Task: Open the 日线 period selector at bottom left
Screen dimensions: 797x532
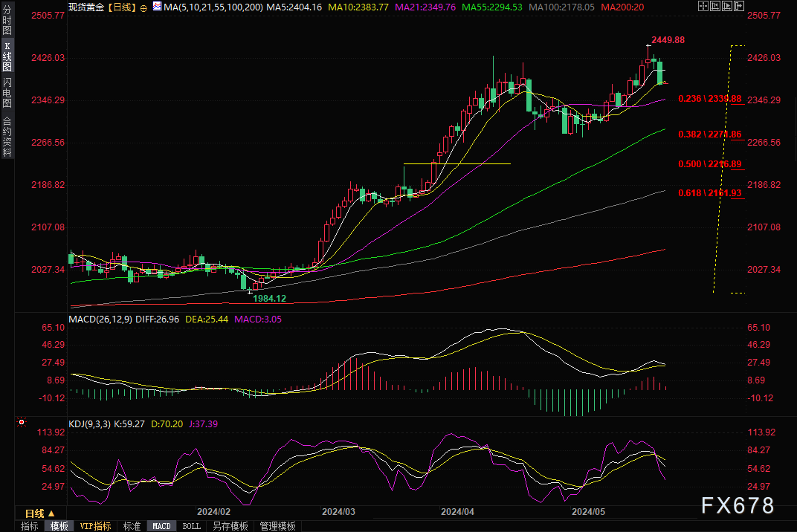Action: 39,513
